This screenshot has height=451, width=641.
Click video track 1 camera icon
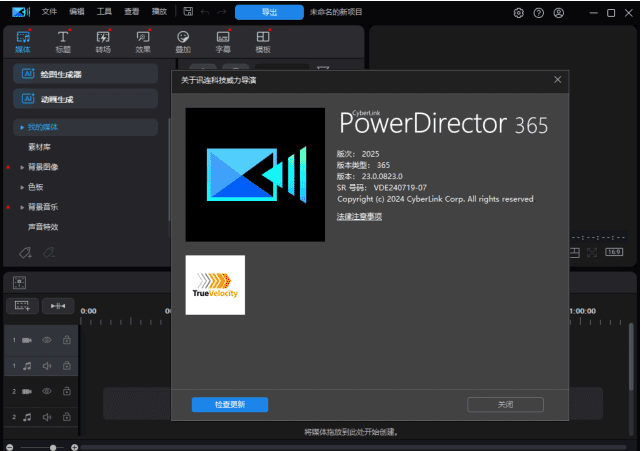pos(27,340)
